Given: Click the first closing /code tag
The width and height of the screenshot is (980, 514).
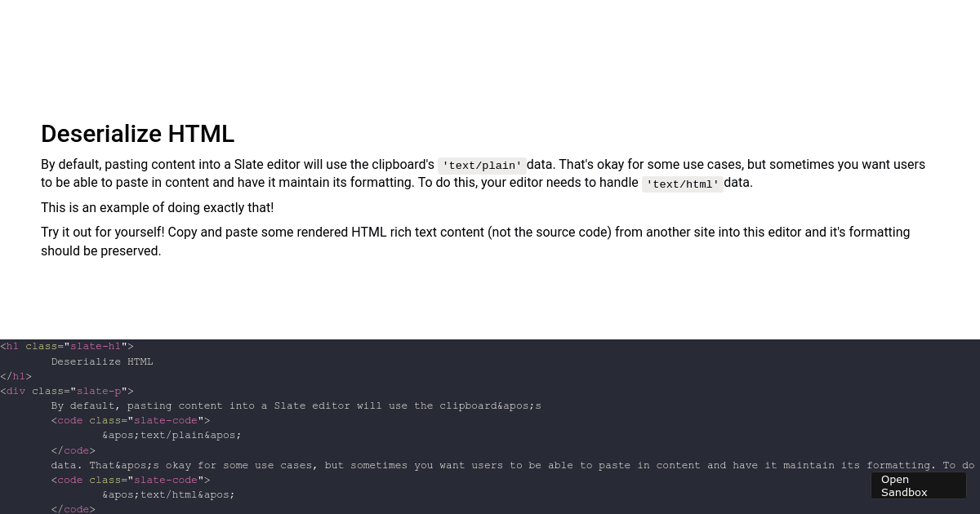Looking at the screenshot, I should click(72, 450).
